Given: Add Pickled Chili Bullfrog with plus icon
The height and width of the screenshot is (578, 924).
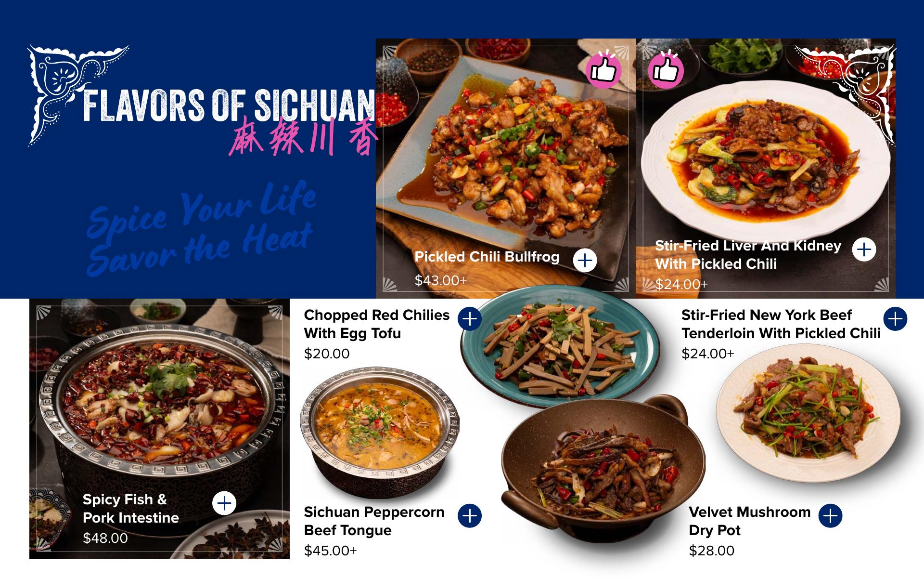Looking at the screenshot, I should [x=585, y=261].
